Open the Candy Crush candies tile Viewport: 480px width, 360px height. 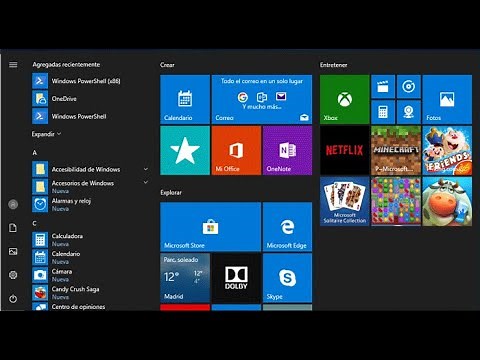point(396,201)
